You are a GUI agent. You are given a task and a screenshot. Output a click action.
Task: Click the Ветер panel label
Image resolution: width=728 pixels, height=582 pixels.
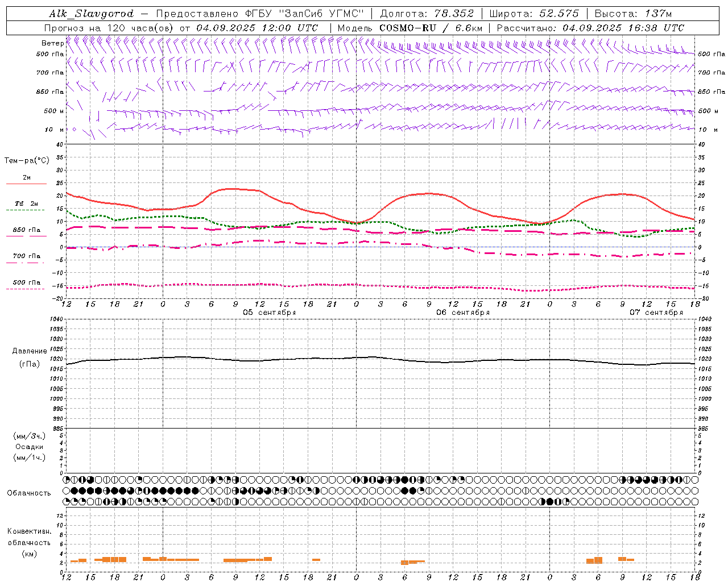(x=52, y=43)
